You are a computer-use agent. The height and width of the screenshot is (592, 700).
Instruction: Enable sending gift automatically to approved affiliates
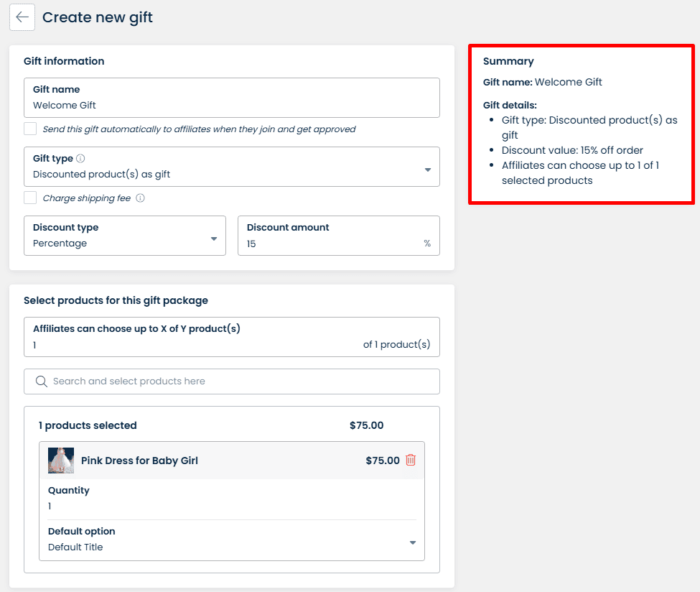click(x=30, y=129)
